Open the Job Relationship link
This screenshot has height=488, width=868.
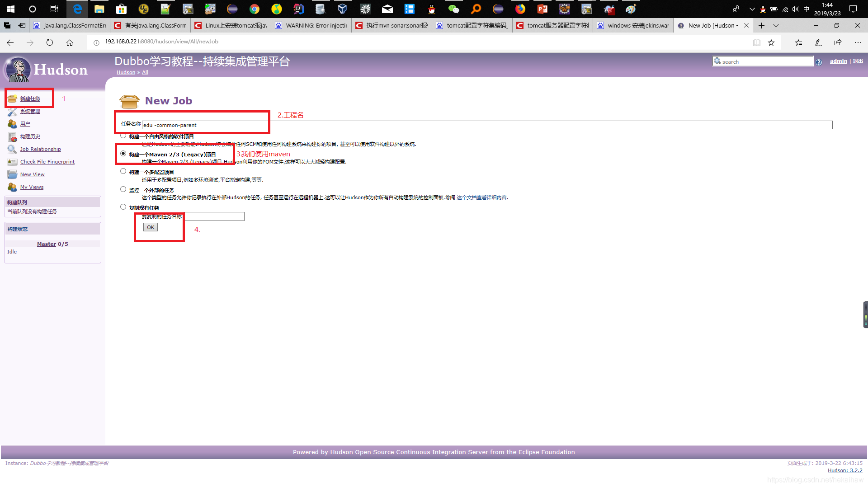[x=40, y=149]
